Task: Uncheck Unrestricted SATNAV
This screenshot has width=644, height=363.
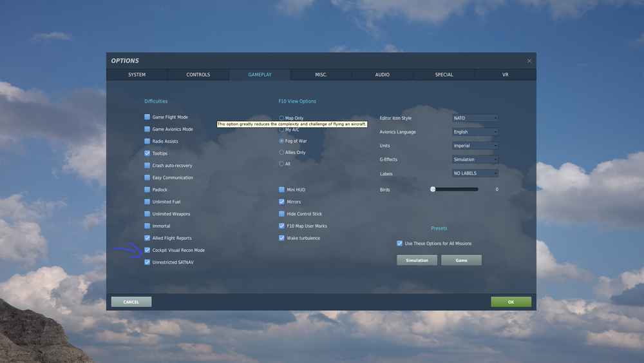Action: pyautogui.click(x=147, y=262)
